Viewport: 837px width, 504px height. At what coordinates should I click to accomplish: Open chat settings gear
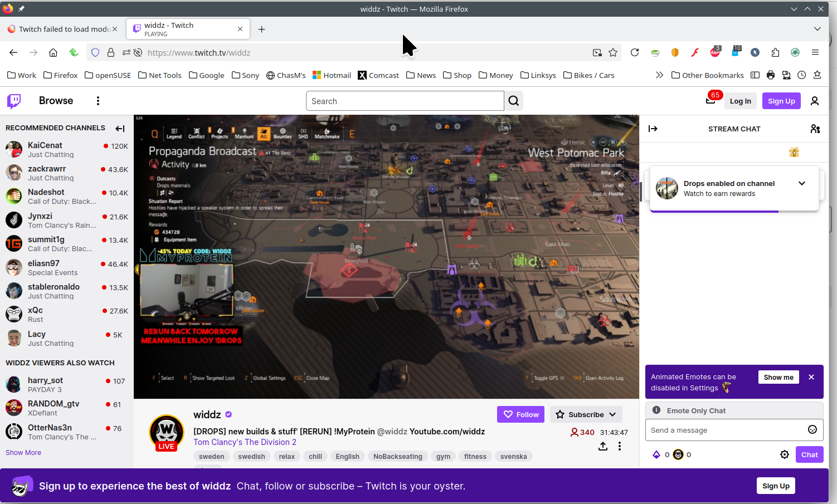tap(785, 454)
